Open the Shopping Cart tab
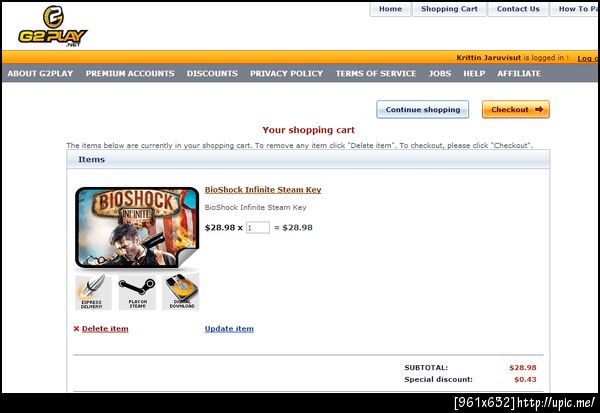This screenshot has width=600, height=413. [x=449, y=9]
